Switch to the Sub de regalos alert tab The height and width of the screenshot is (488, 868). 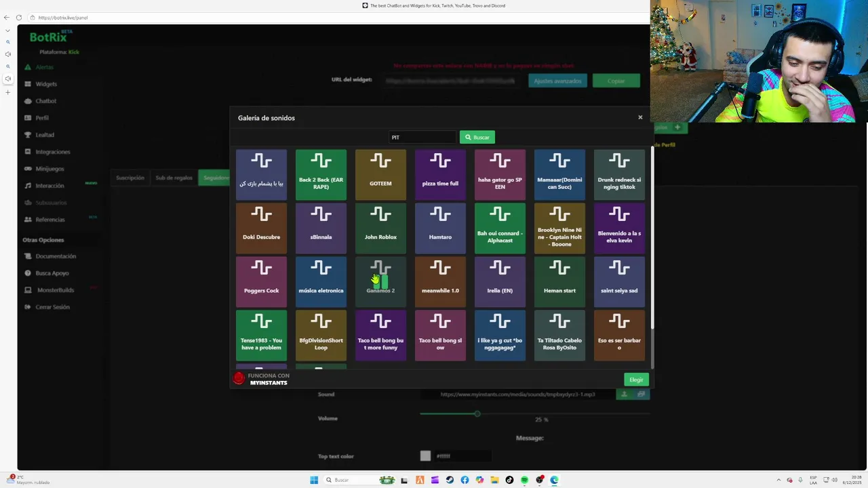pos(174,178)
